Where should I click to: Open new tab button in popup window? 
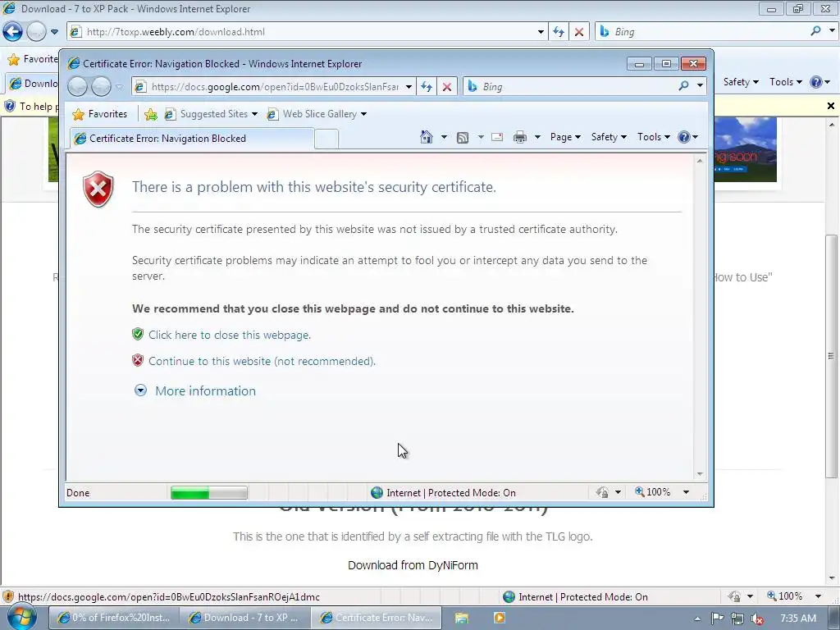point(326,138)
